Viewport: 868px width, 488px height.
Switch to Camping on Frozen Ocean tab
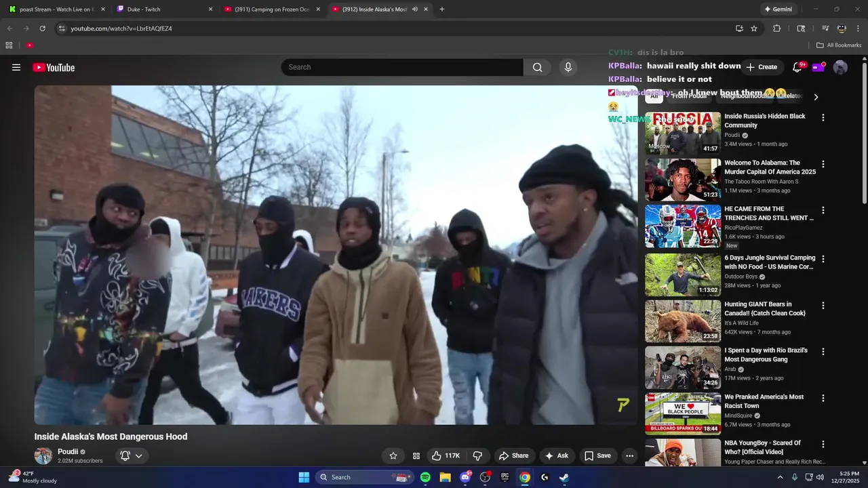point(272,9)
